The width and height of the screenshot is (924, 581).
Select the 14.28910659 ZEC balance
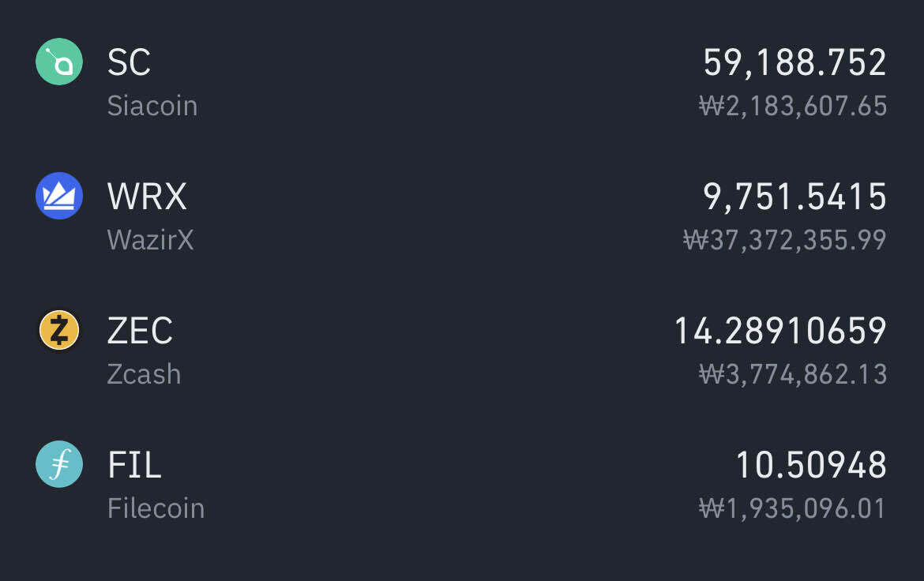click(x=779, y=331)
